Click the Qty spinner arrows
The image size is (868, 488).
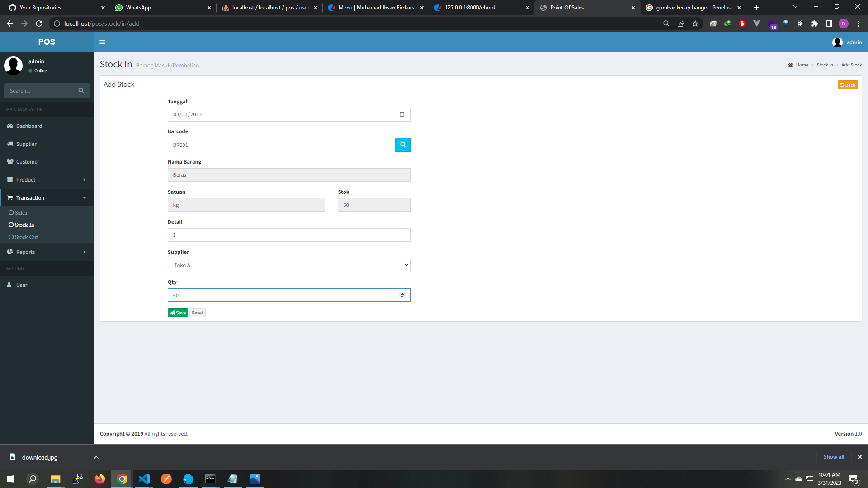point(402,296)
